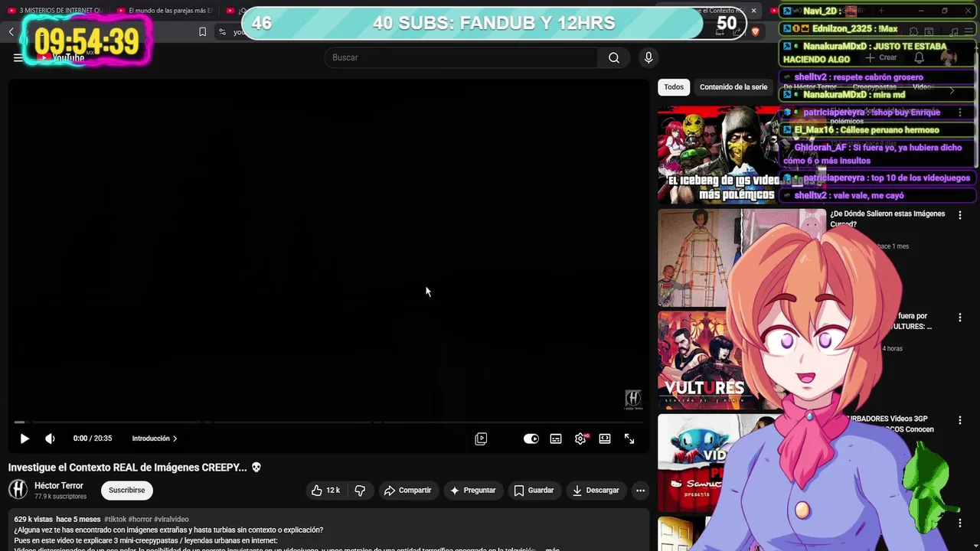Enter fullscreen mode
Image resolution: width=980 pixels, height=551 pixels.
pos(629,439)
